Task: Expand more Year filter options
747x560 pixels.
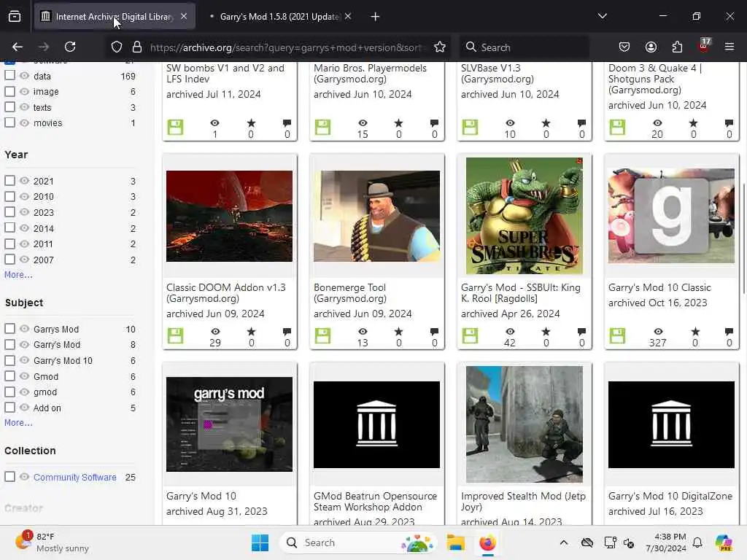Action: [x=18, y=275]
